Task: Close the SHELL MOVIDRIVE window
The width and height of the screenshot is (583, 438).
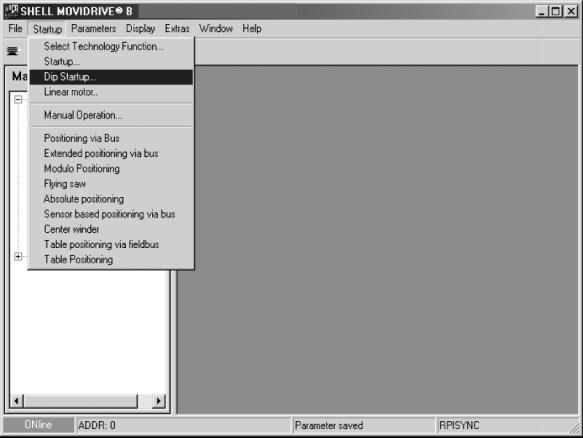Action: pyautogui.click(x=571, y=11)
